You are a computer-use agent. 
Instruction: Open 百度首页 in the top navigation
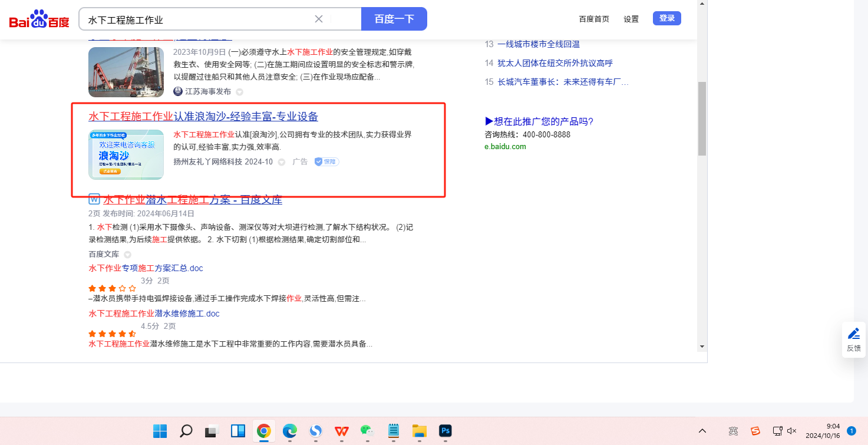click(x=594, y=19)
